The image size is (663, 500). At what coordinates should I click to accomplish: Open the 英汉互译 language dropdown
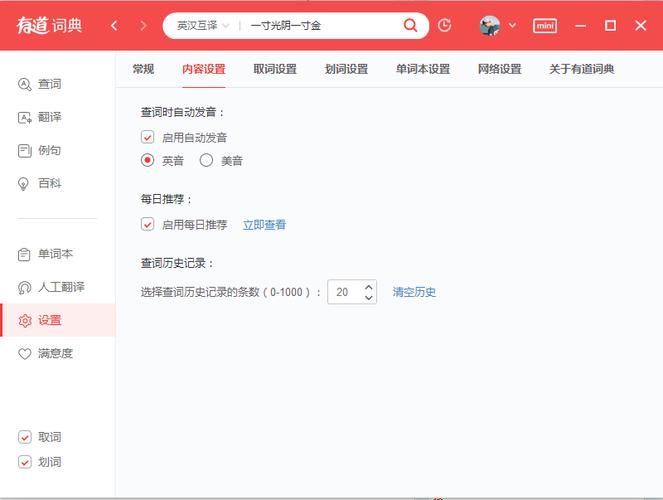(x=203, y=26)
